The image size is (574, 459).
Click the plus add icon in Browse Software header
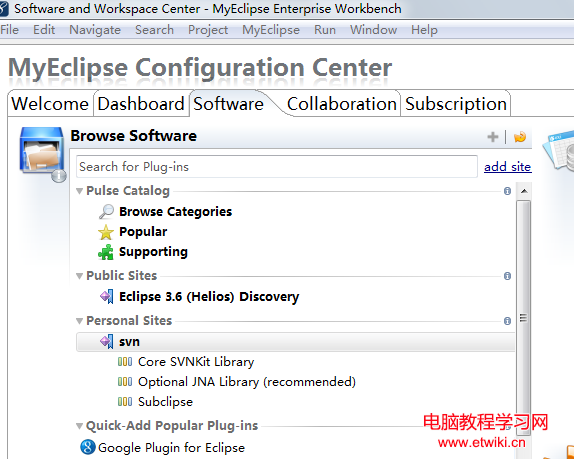493,137
